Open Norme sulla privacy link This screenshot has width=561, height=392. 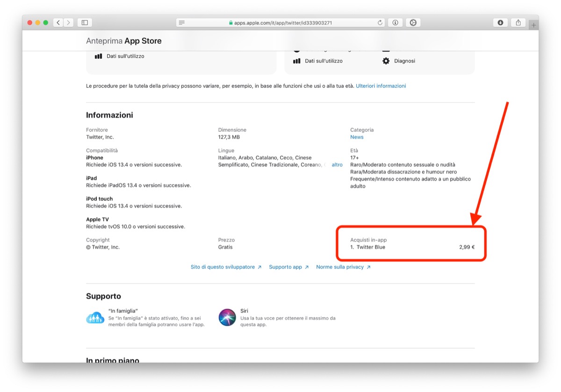pos(343,267)
